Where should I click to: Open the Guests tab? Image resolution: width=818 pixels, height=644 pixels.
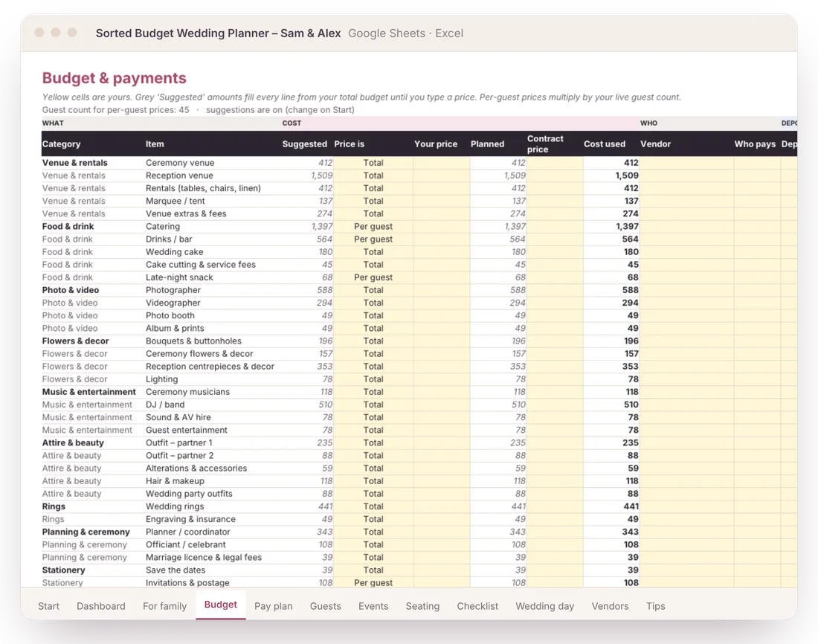(x=326, y=606)
